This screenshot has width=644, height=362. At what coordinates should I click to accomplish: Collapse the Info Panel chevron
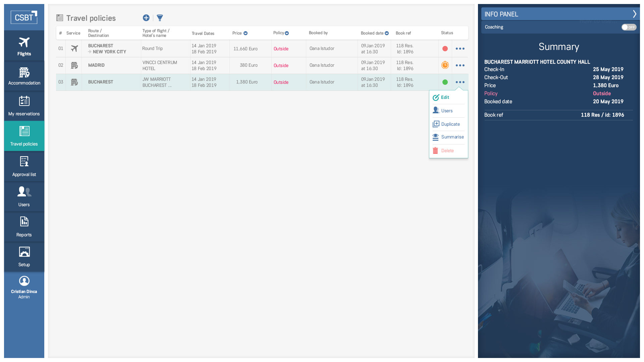[634, 14]
